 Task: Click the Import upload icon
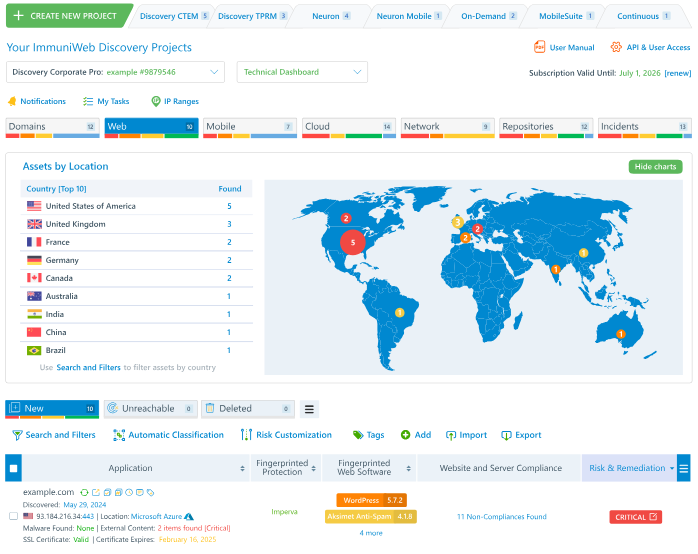click(x=450, y=435)
